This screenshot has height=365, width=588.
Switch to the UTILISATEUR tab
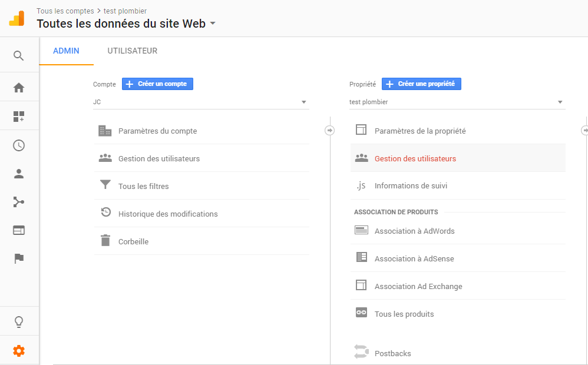click(133, 51)
